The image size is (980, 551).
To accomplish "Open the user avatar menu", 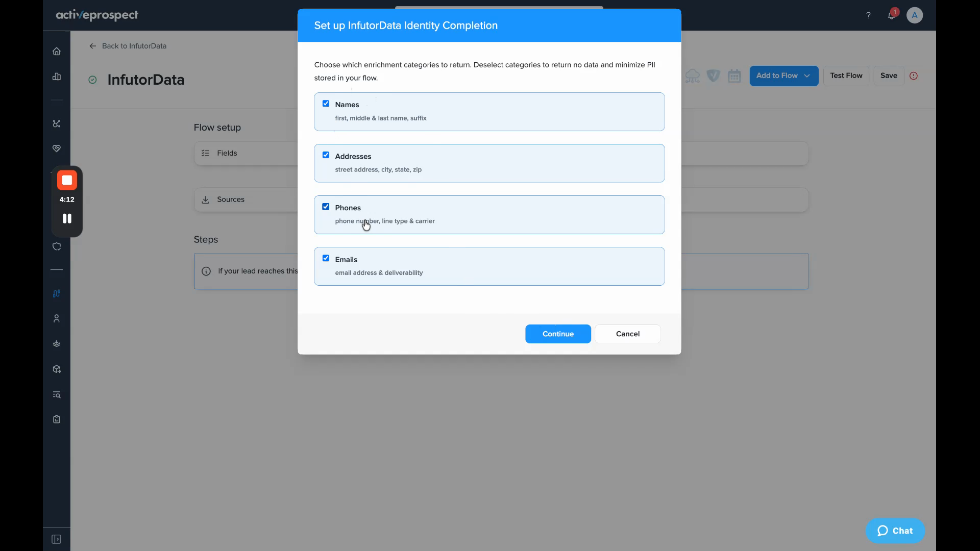I will [x=915, y=15].
